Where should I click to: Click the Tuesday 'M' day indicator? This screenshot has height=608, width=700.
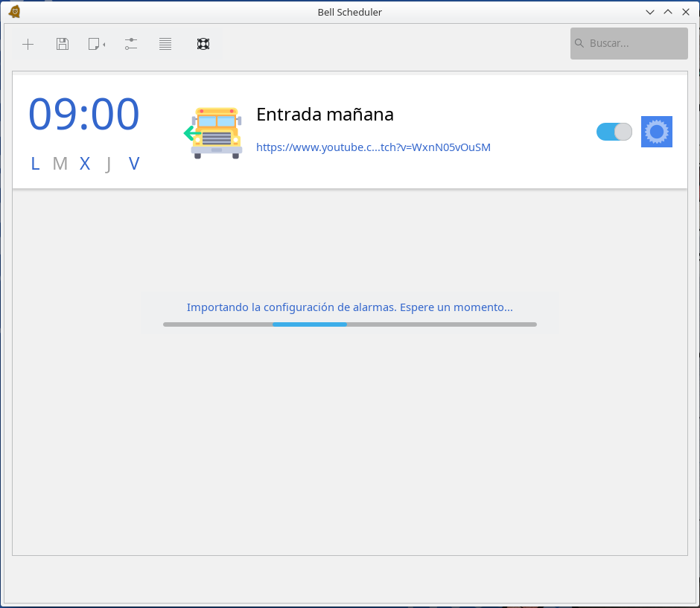pos(60,164)
